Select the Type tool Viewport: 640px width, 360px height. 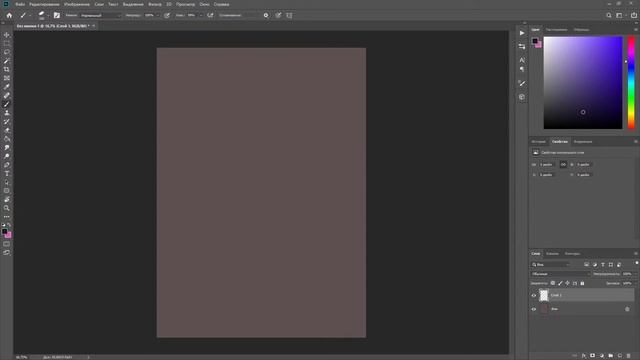[7, 173]
